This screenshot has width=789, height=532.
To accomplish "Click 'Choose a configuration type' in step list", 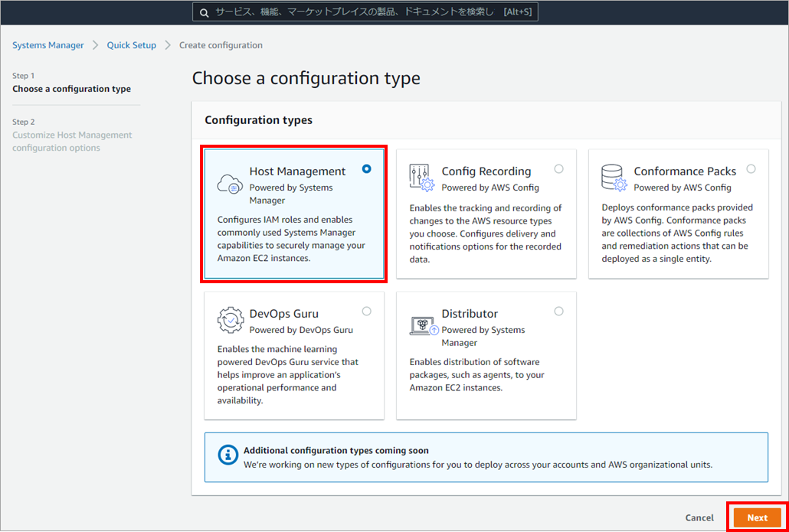I will coord(71,89).
